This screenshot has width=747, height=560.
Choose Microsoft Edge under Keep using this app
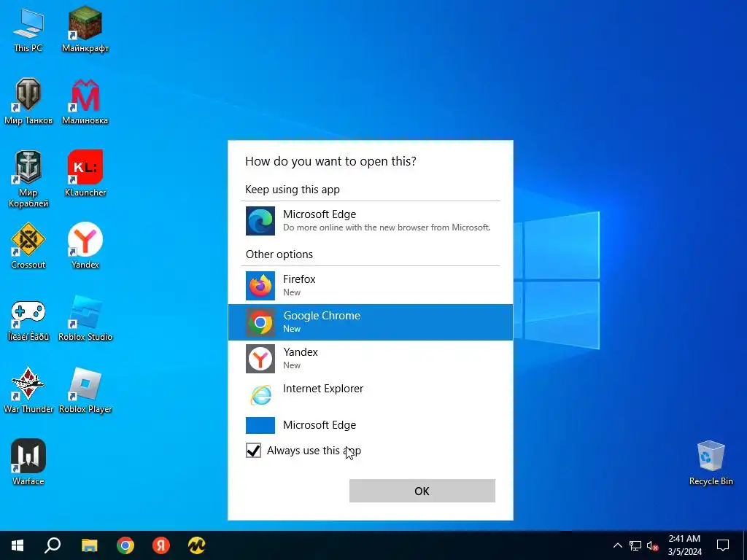[x=371, y=220]
